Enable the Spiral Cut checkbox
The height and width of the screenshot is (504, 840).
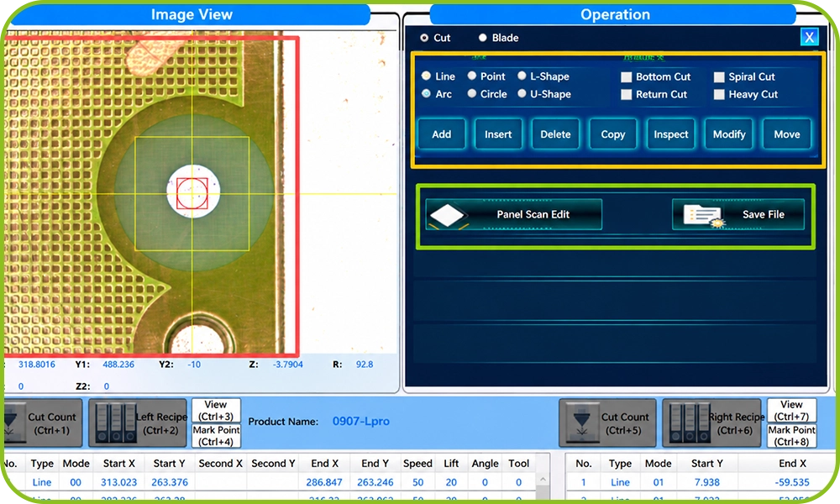click(719, 77)
